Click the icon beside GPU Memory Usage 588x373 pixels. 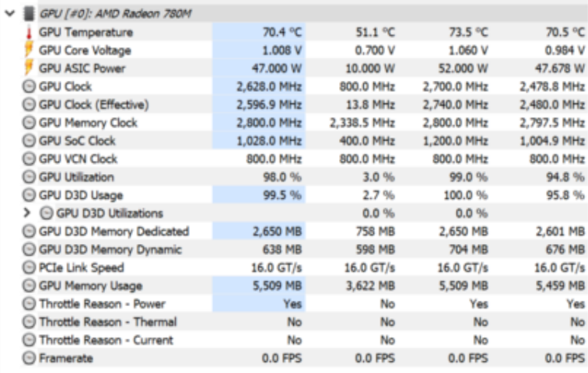tap(29, 285)
